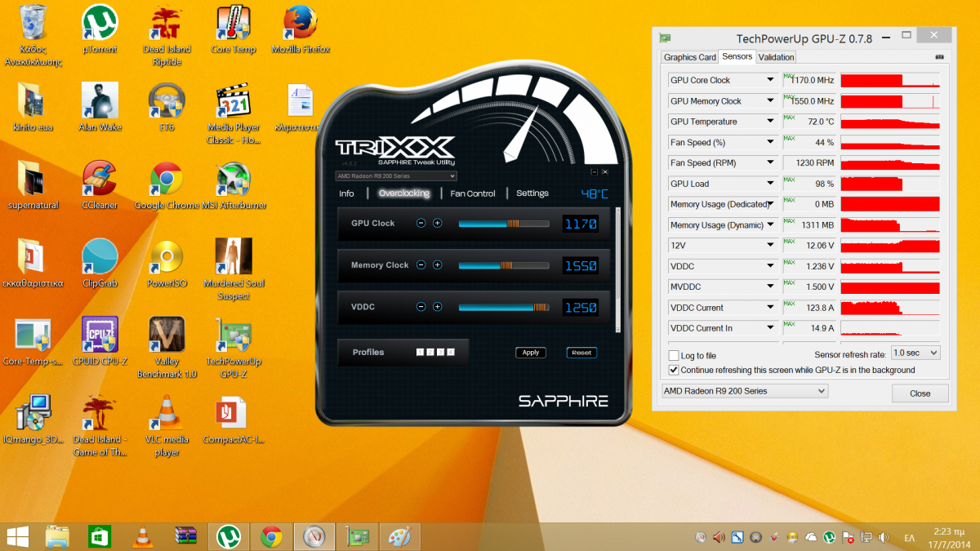Open the GPU-Z graphics card selector dropdown

744,391
